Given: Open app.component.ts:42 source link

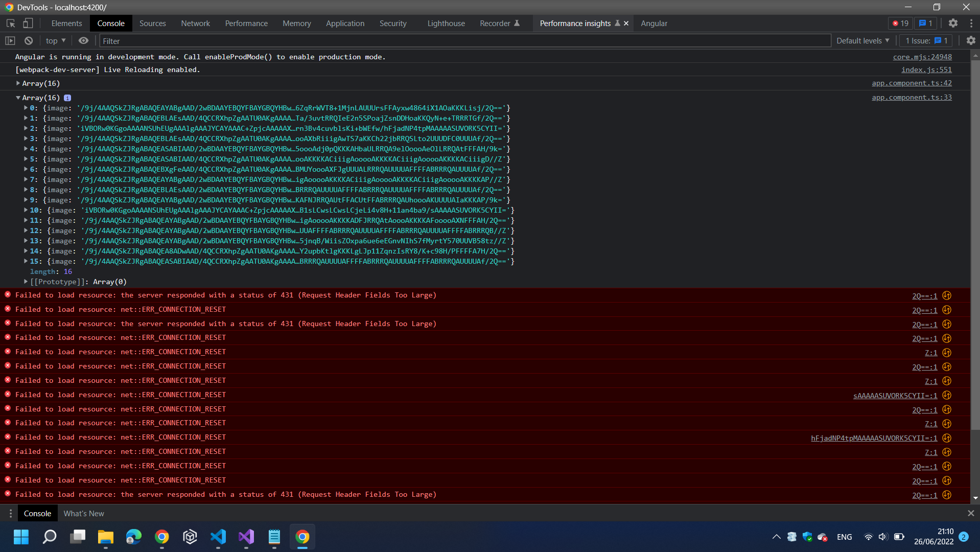Looking at the screenshot, I should click(912, 83).
